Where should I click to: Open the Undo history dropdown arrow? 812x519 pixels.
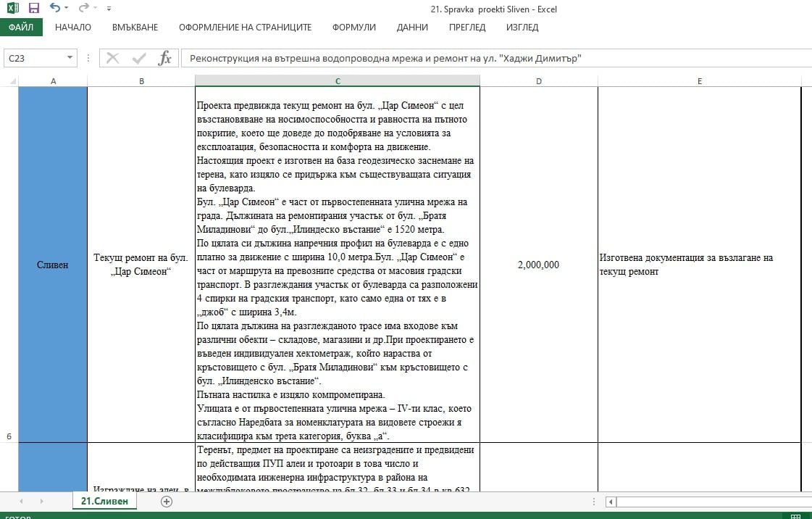(67, 9)
